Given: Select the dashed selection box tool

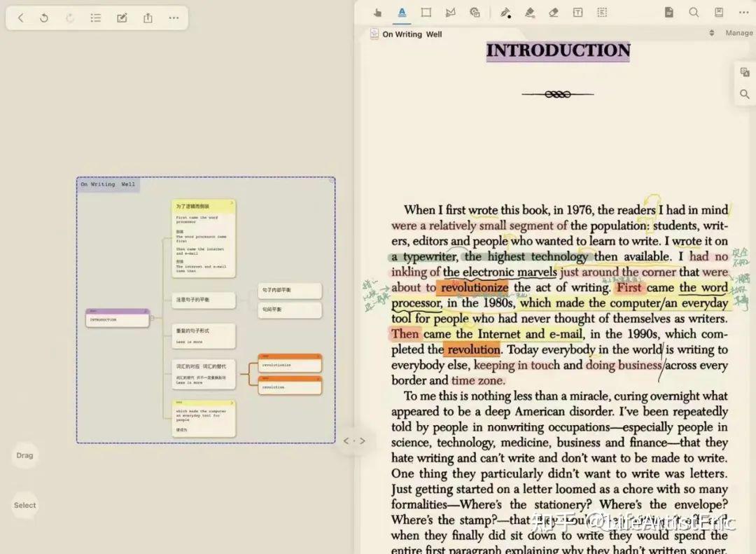Looking at the screenshot, I should click(x=602, y=13).
